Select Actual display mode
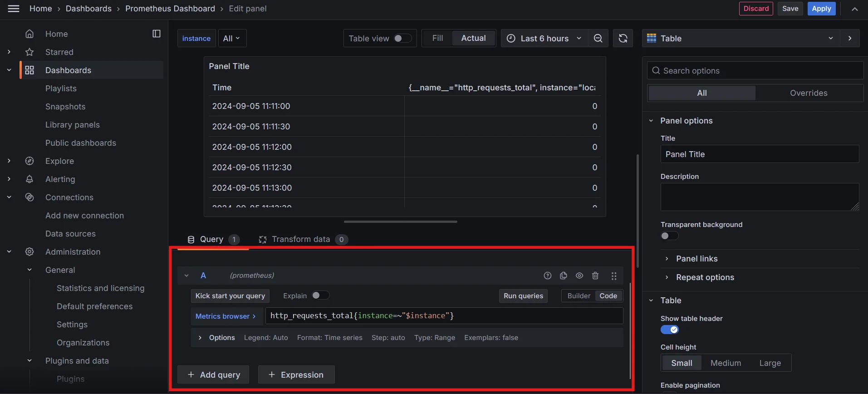This screenshot has height=394, width=868. tap(473, 39)
